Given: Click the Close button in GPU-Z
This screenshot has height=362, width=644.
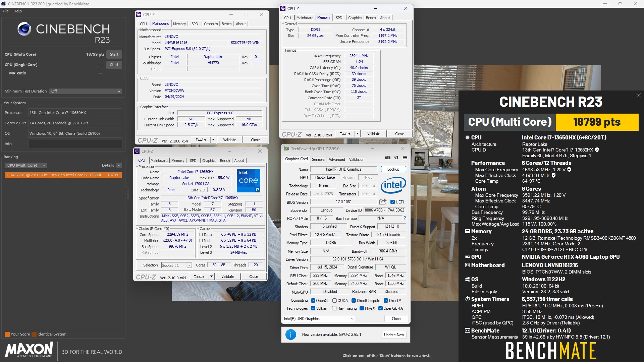Looking at the screenshot, I should pos(396,319).
